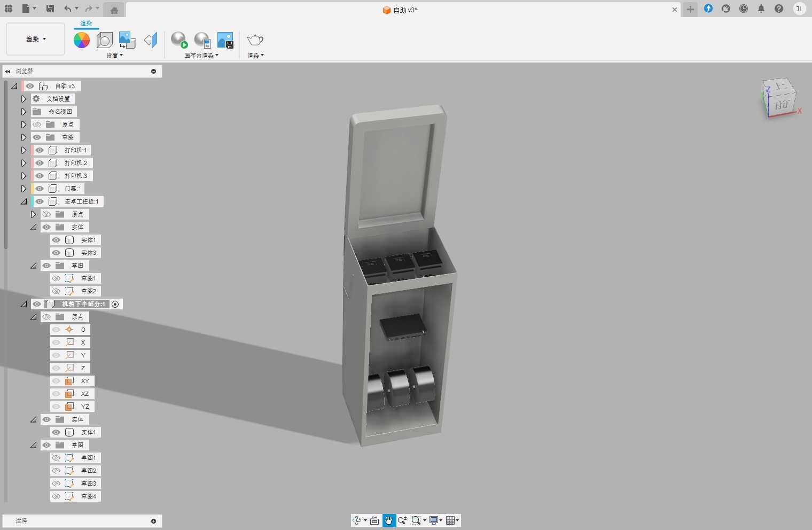Expand the 注释 comments panel
Screen dimensions: 812x530
tap(153, 521)
